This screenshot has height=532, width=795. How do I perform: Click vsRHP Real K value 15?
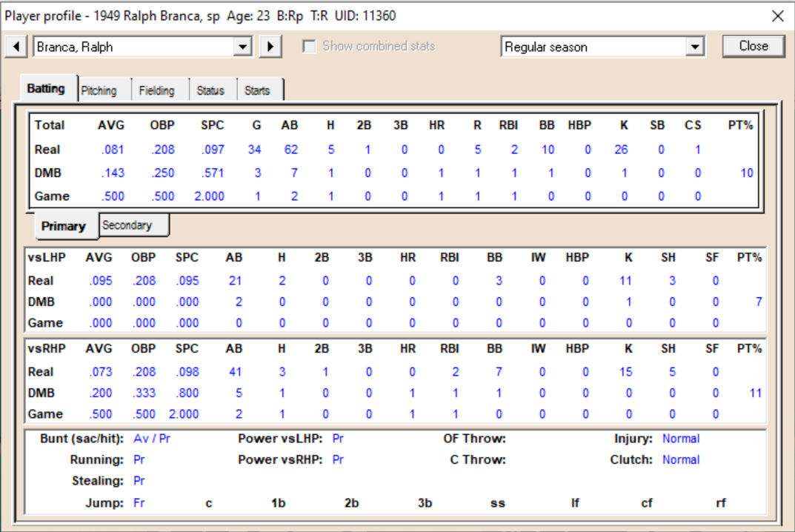(625, 372)
